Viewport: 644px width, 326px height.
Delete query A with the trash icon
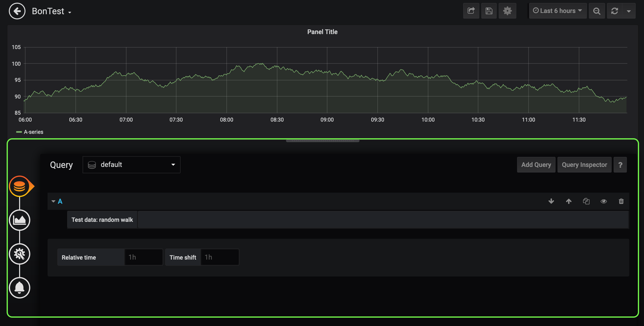point(621,201)
